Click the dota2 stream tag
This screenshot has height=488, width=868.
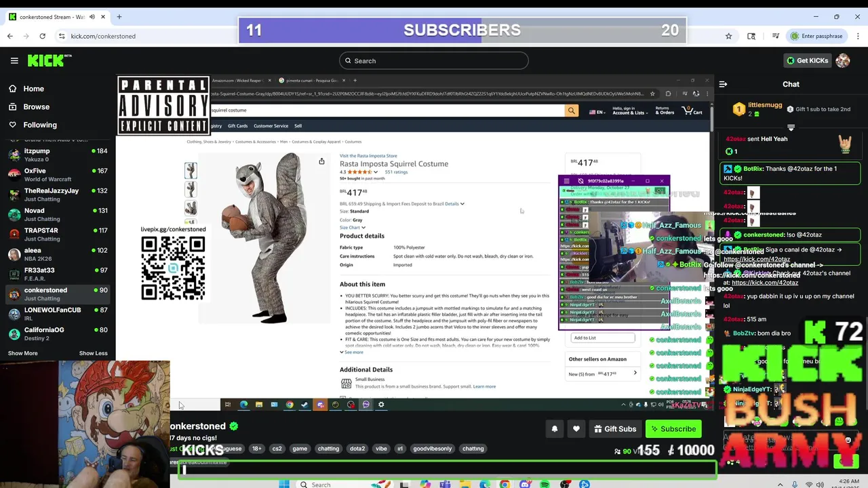(357, 449)
